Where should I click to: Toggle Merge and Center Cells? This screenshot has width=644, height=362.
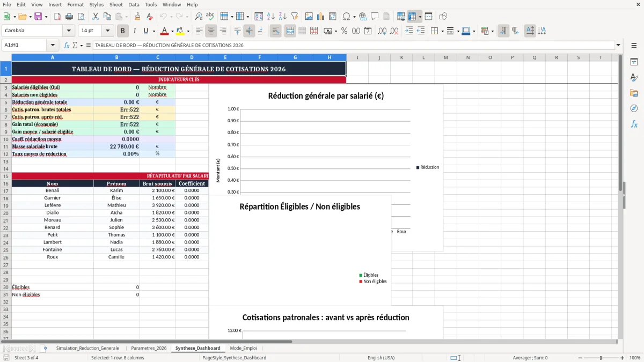tap(290, 31)
